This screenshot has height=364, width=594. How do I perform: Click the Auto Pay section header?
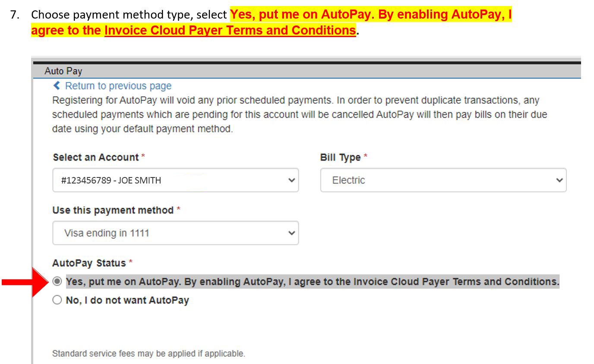63,71
